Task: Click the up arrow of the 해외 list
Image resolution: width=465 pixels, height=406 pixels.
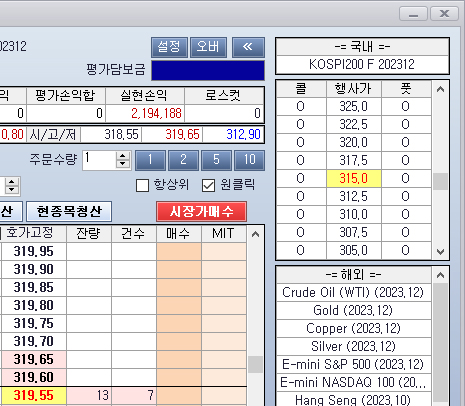Action: (x=440, y=275)
